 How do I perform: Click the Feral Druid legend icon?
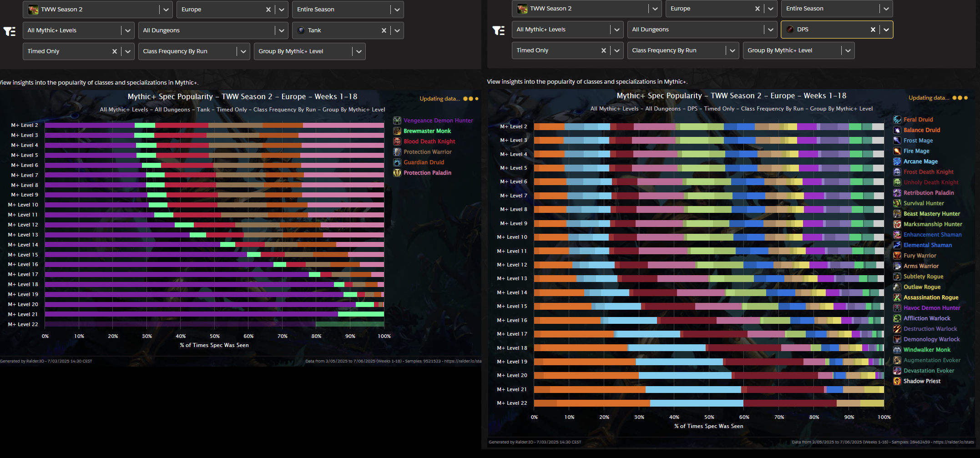897,120
